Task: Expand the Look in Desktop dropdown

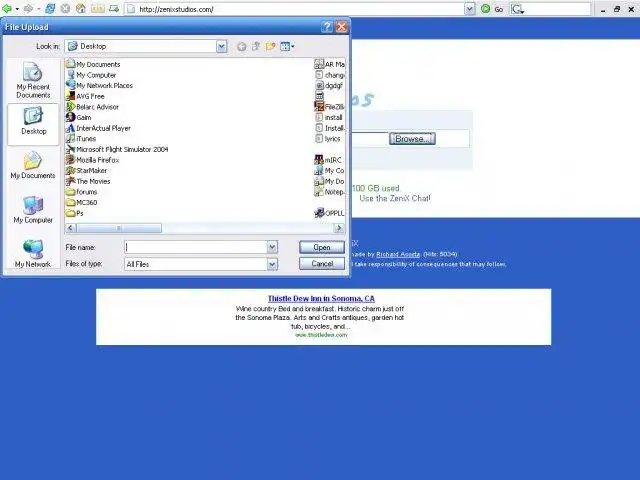Action: [x=221, y=47]
